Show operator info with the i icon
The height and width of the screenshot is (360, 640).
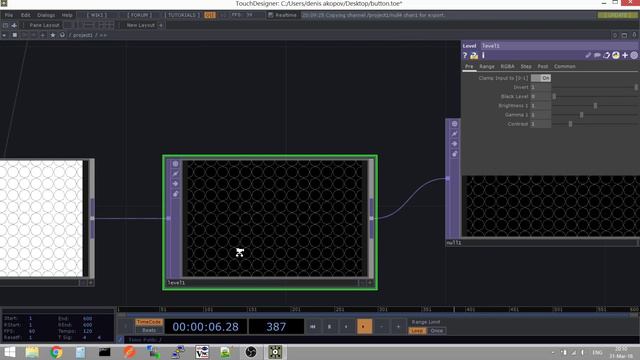tap(483, 56)
